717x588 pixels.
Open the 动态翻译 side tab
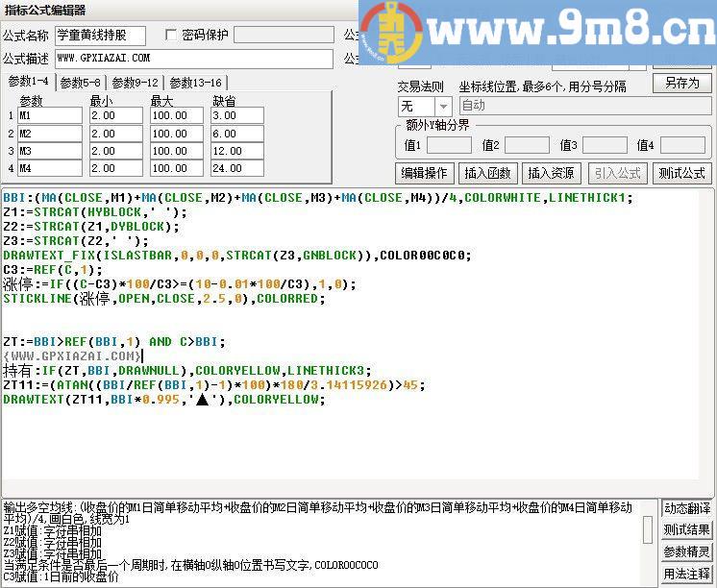pyautogui.click(x=687, y=508)
